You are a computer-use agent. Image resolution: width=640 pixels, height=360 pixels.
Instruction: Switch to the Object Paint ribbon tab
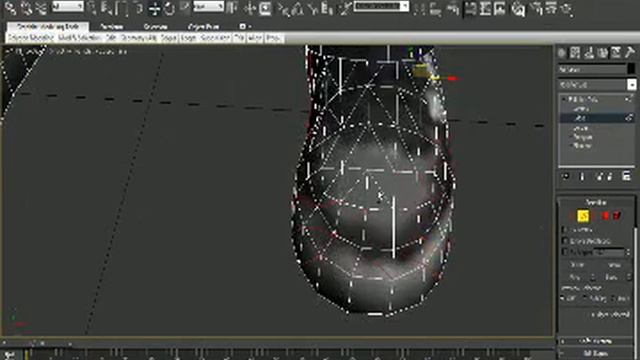pyautogui.click(x=203, y=27)
